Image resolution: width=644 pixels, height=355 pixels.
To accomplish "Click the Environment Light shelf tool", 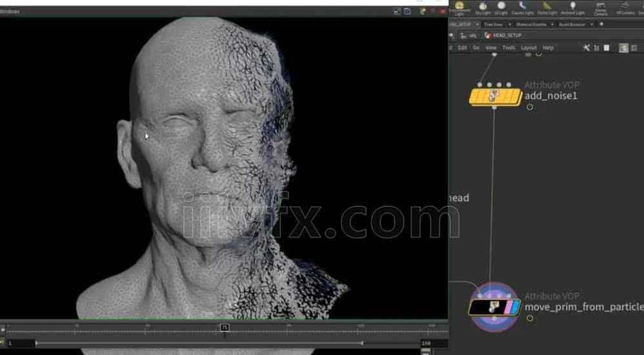I will [x=459, y=7].
